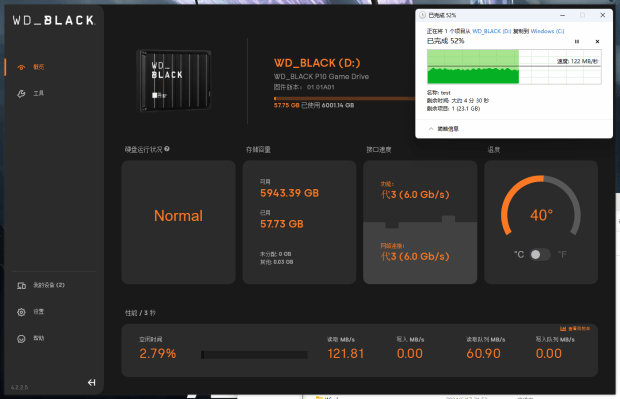
Task: Open the my devices icon
Action: (21, 286)
